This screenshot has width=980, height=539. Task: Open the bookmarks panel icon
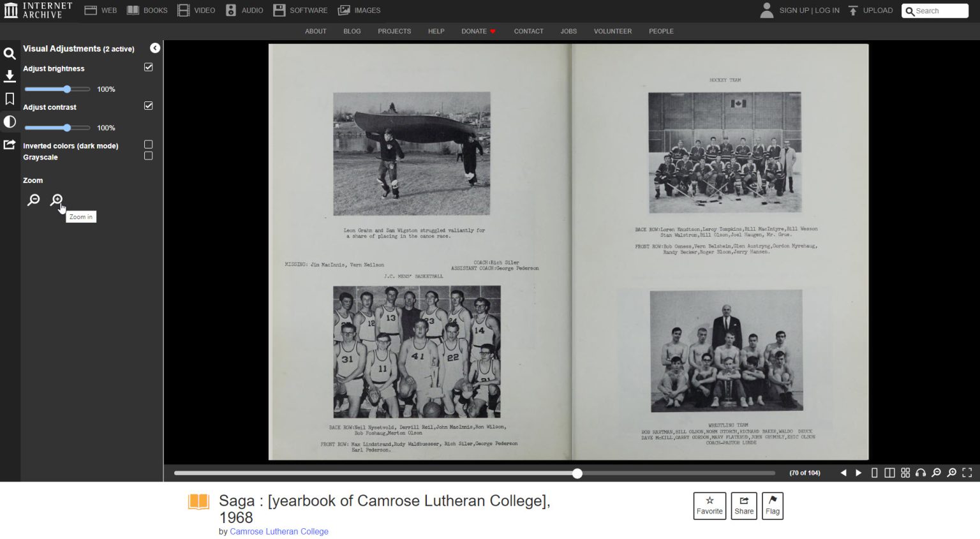click(10, 99)
